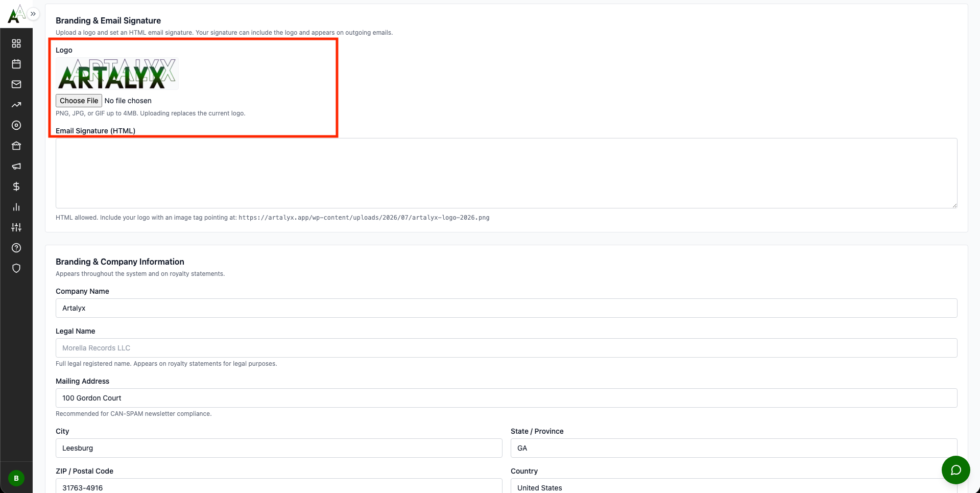The image size is (980, 493).
Task: Click the Company Name field
Action: 506,308
